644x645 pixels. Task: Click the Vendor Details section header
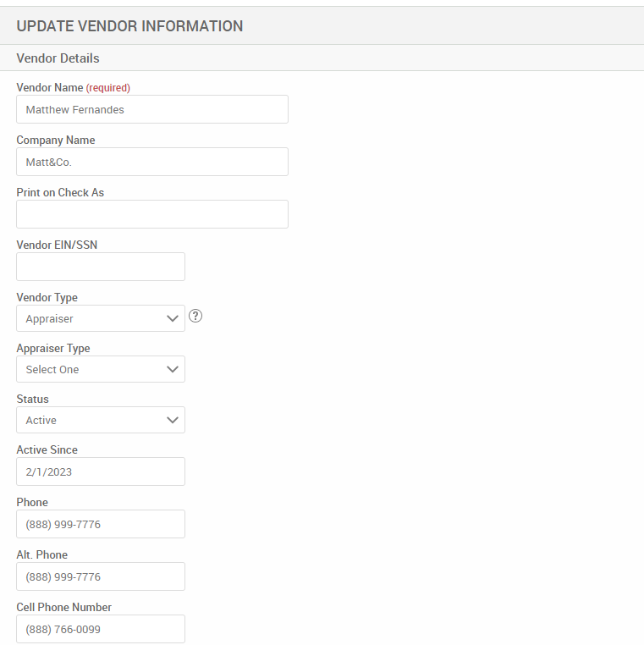tap(58, 58)
